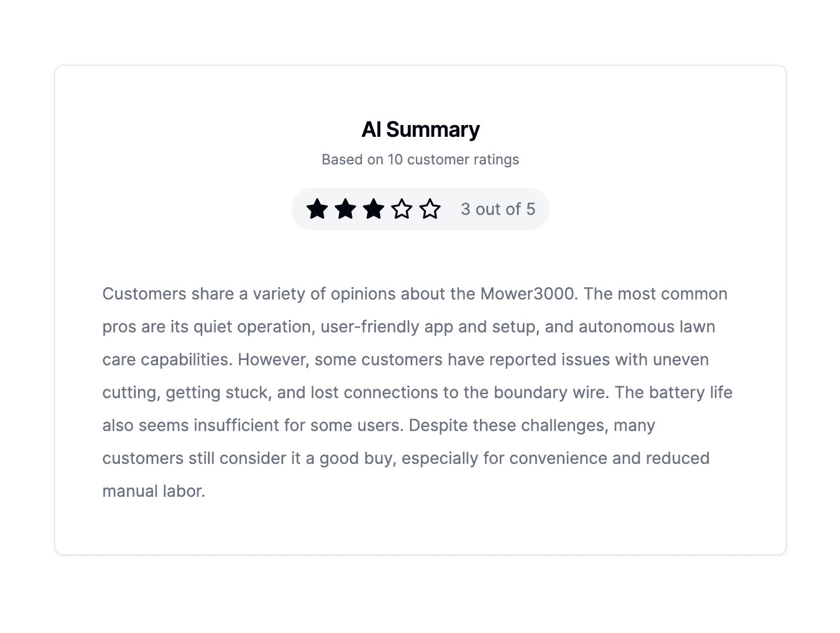Screen dimensions: 840x633
Task: Select the Based on 10 customer ratings label
Action: [420, 159]
